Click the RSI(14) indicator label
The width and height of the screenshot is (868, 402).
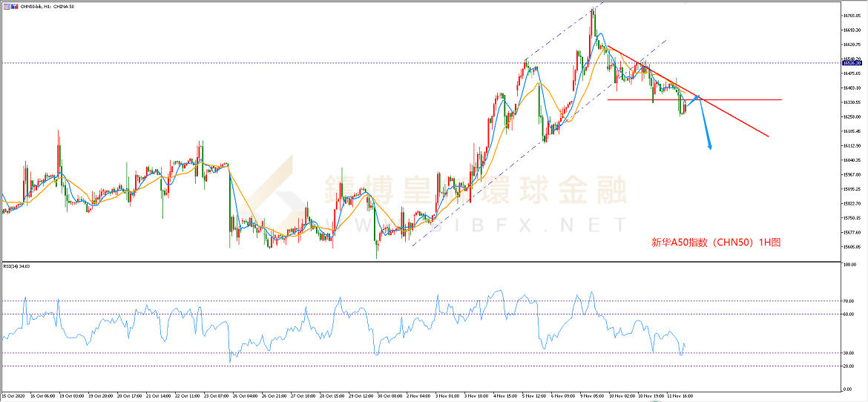click(15, 266)
